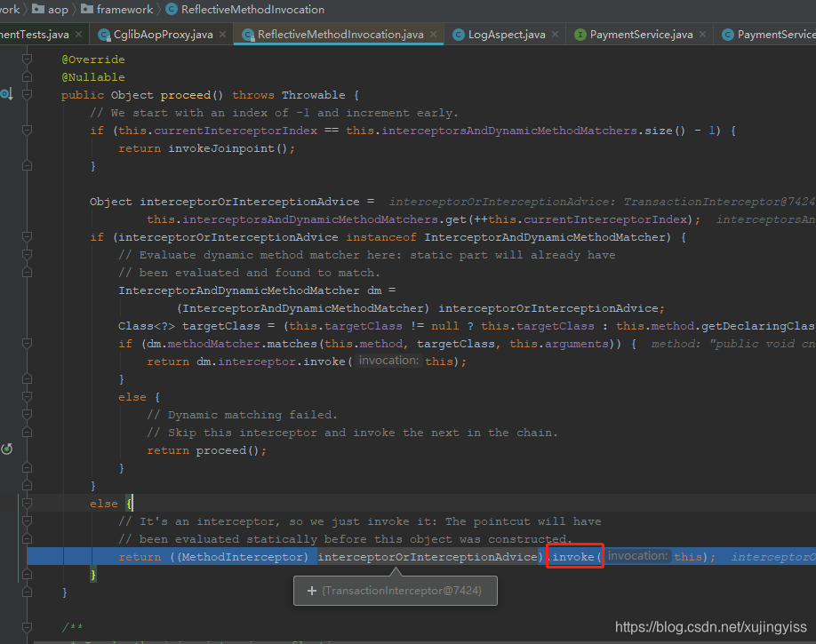
Task: Click the red-boxed invoke( call on highlighted line
Action: tap(573, 556)
